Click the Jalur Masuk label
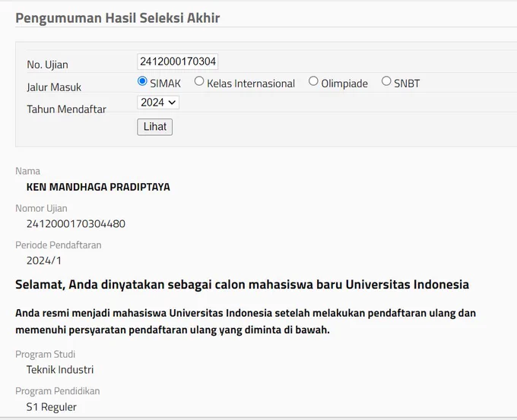 [54, 87]
